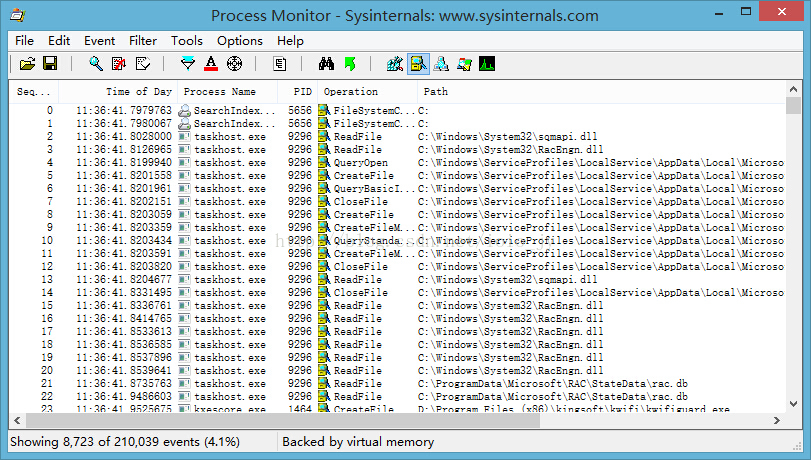Sort by the Seq... column header

(34, 92)
